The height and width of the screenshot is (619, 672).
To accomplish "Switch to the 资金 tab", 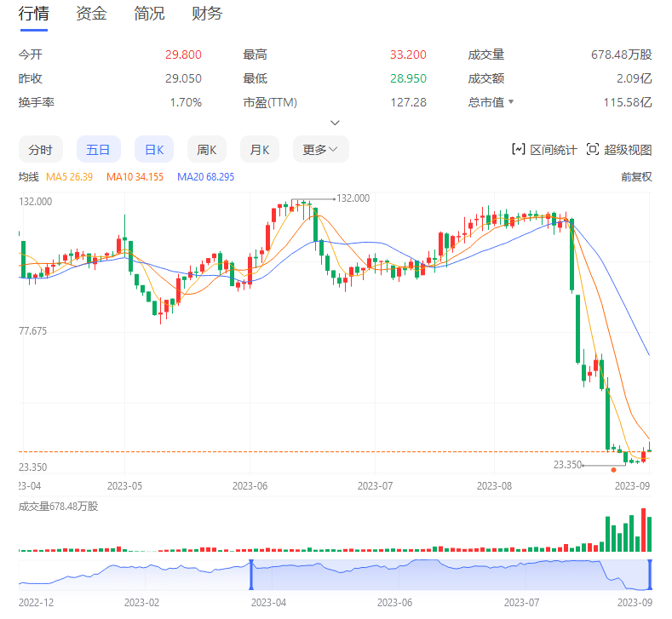I will click(91, 14).
